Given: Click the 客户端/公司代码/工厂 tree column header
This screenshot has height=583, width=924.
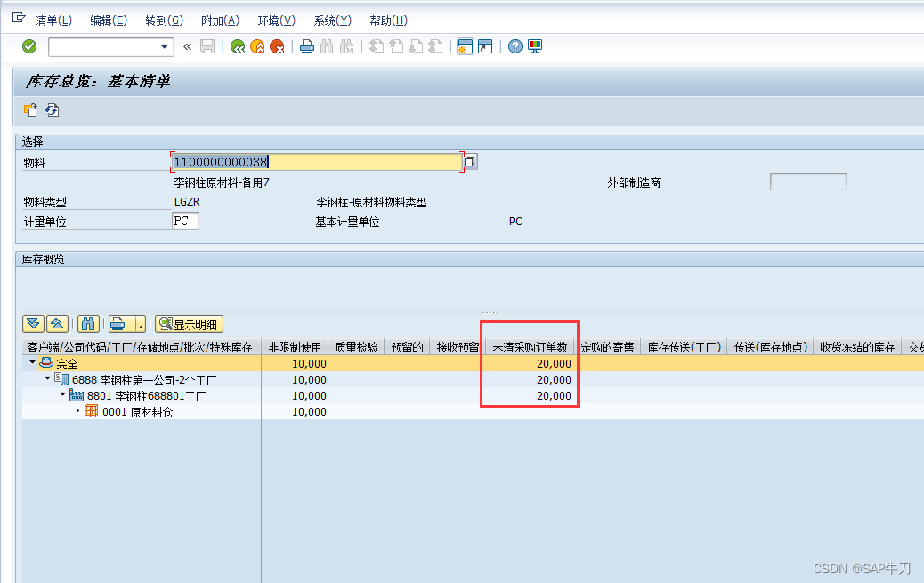Looking at the screenshot, I should [140, 347].
